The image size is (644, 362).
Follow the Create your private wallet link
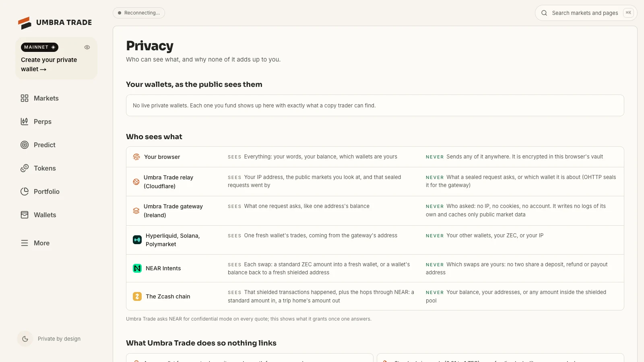(x=49, y=64)
